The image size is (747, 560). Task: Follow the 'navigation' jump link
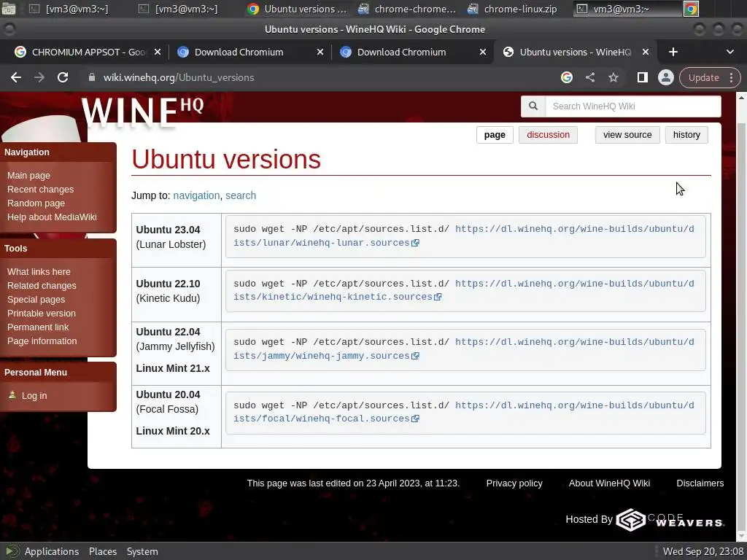pos(196,195)
